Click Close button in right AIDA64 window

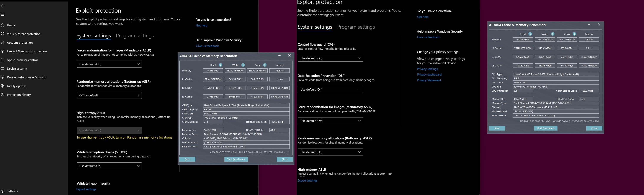click(594, 128)
